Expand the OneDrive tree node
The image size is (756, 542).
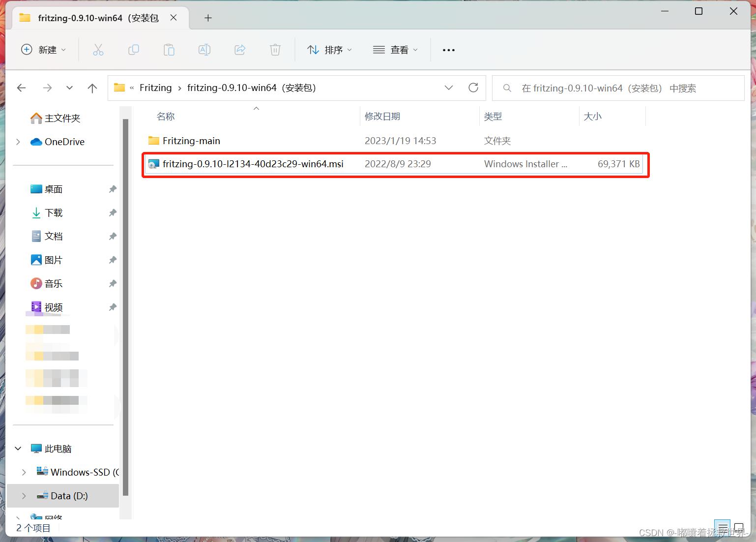18,142
